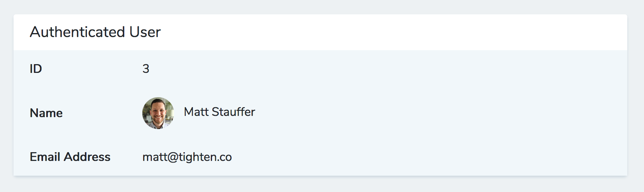Image resolution: width=644 pixels, height=192 pixels.
Task: Click the gray page background below the card
Action: pyautogui.click(x=319, y=184)
